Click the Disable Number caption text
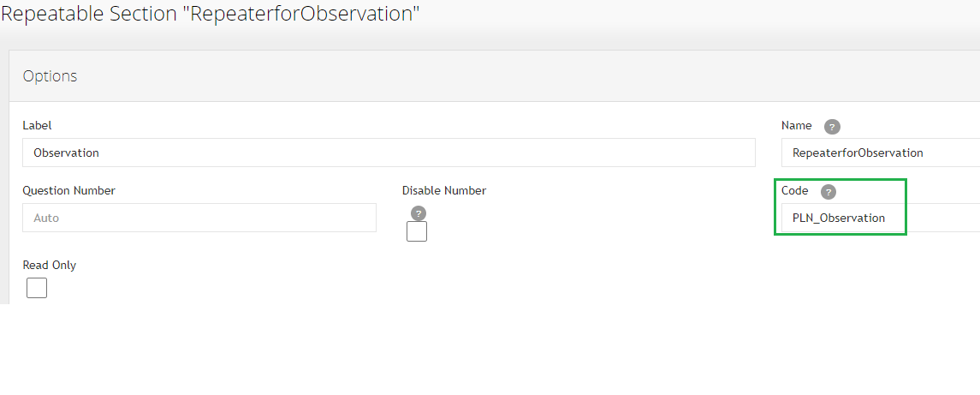 443,190
